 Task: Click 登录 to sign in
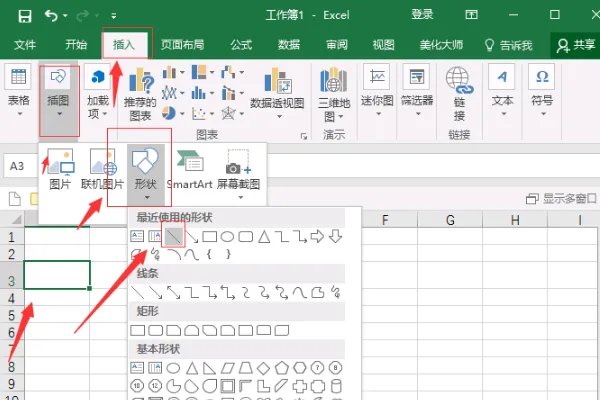(422, 15)
